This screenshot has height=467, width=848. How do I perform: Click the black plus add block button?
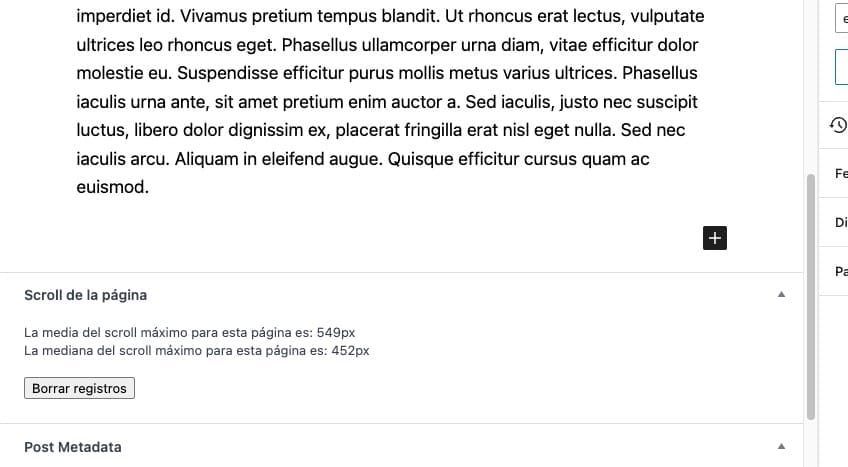click(x=716, y=238)
